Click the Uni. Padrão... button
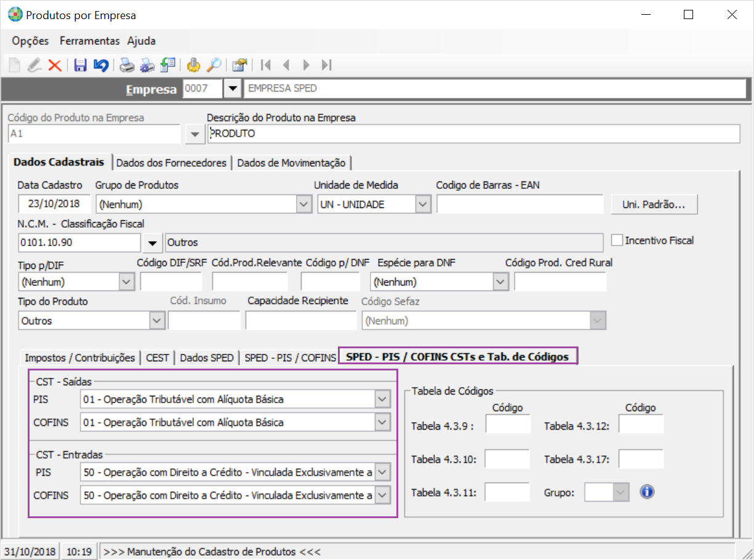Viewport: 754px width, 560px height. click(x=654, y=205)
